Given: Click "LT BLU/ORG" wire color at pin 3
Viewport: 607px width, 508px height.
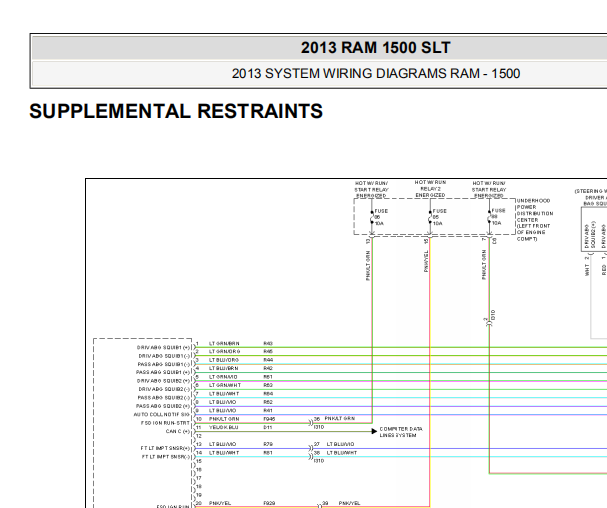Looking at the screenshot, I should click(224, 360).
